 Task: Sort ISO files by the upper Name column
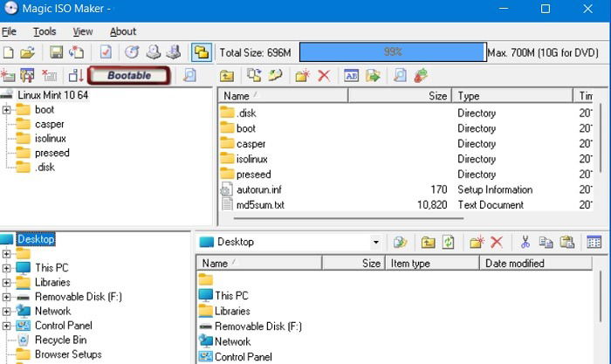[x=283, y=96]
